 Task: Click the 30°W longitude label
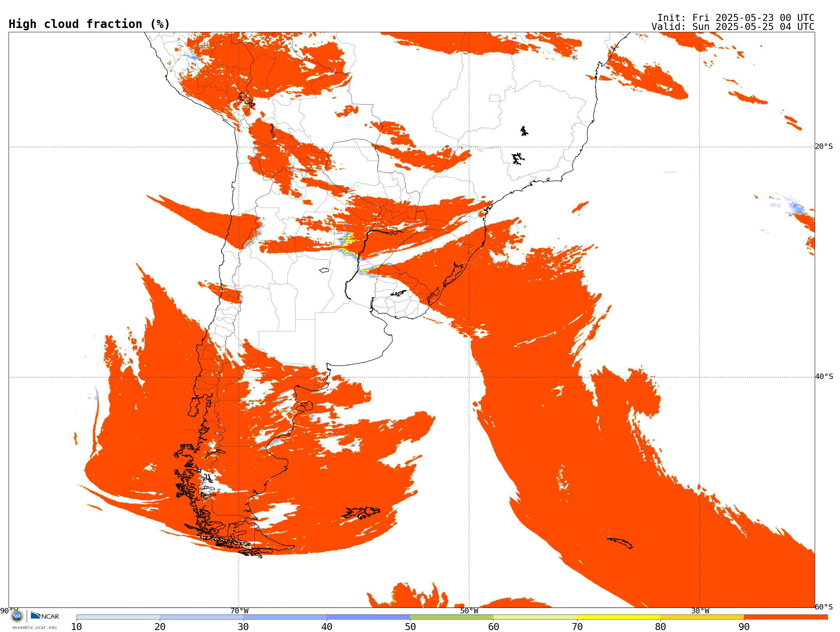700,611
